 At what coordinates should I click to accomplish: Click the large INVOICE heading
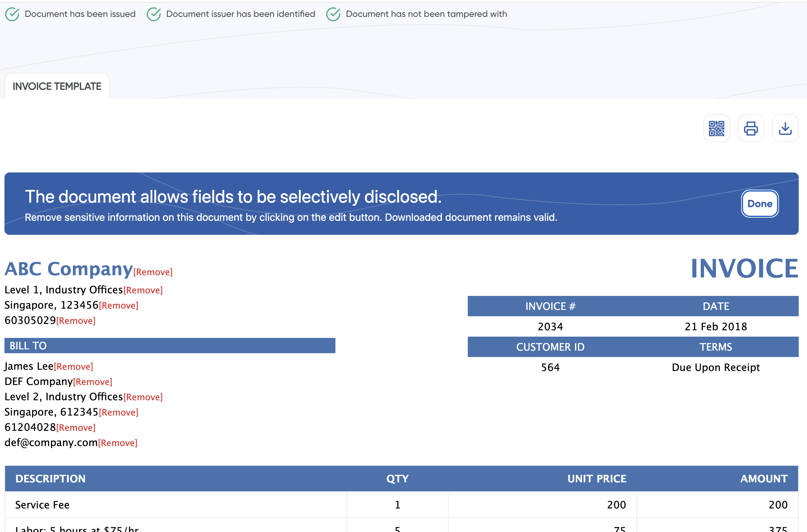coord(744,268)
